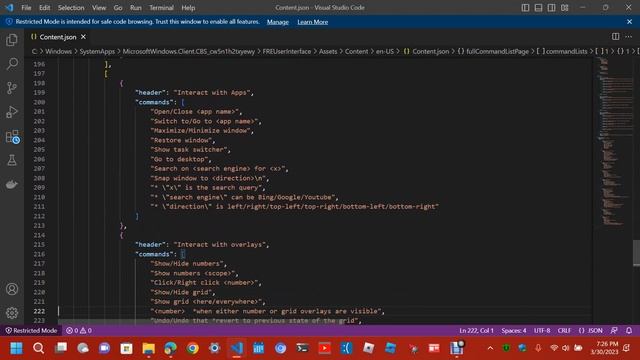Click line number 199
This screenshot has height=360, width=640.
click(x=39, y=93)
